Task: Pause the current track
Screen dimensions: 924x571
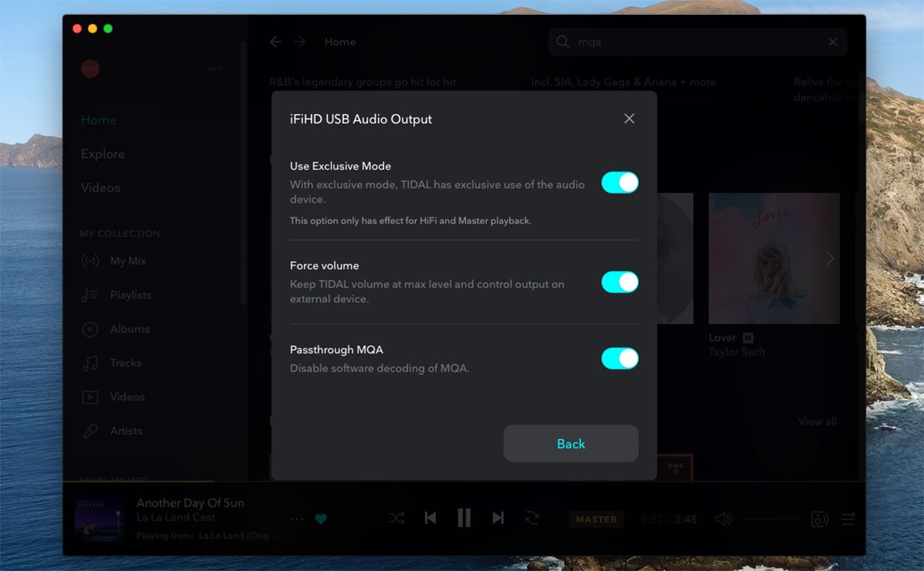Action: pos(464,518)
